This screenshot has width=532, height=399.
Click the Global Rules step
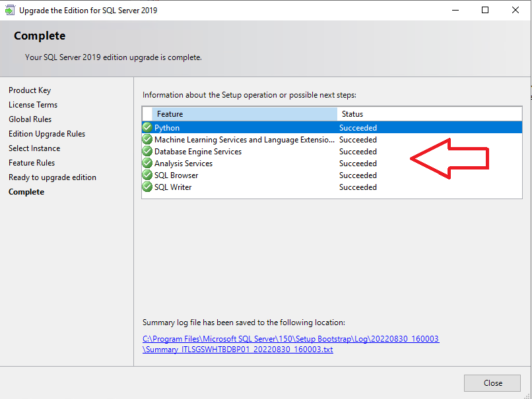pyautogui.click(x=30, y=119)
